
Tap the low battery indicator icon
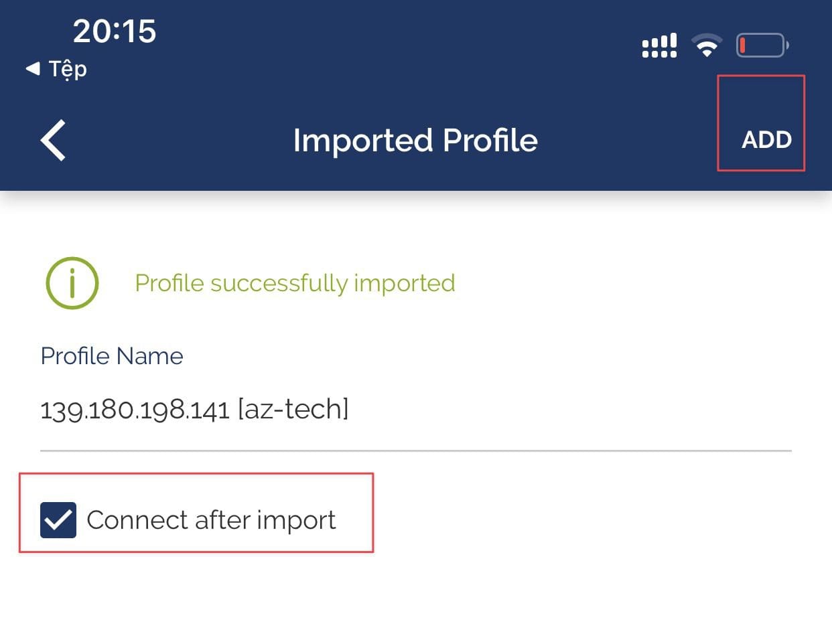click(x=762, y=44)
